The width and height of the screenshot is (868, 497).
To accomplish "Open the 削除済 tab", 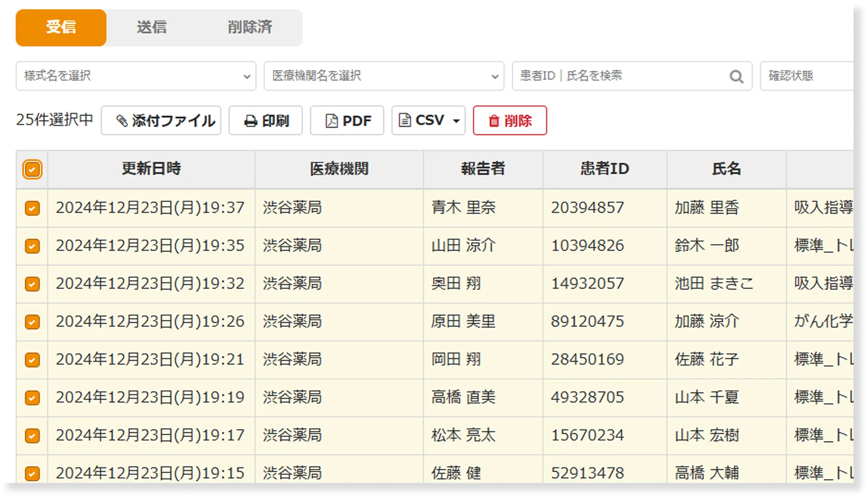I will tap(250, 28).
